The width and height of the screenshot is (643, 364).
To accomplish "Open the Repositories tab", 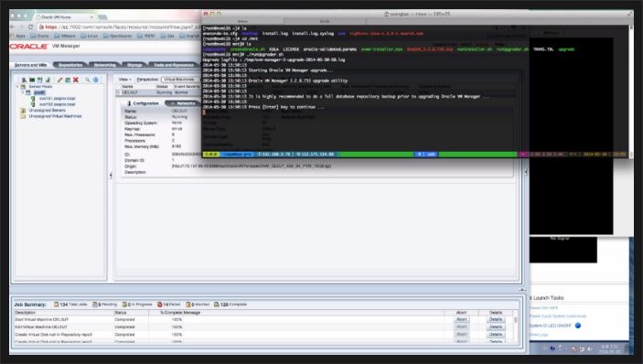I will click(x=70, y=65).
